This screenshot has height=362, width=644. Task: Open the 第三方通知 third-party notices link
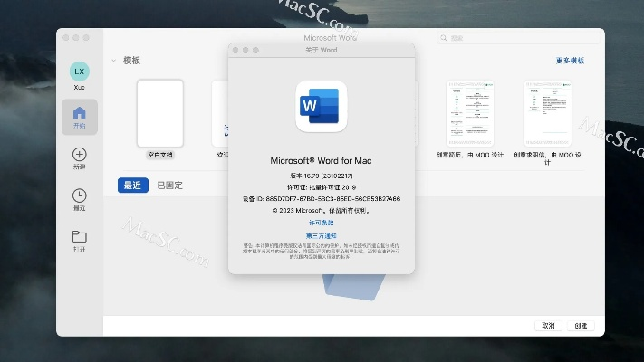point(322,235)
